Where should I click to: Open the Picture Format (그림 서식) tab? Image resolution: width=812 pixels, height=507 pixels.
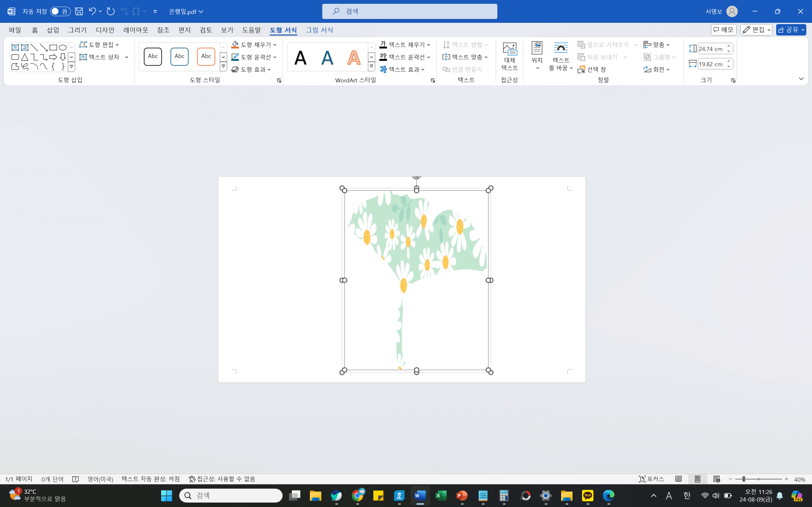coord(319,30)
